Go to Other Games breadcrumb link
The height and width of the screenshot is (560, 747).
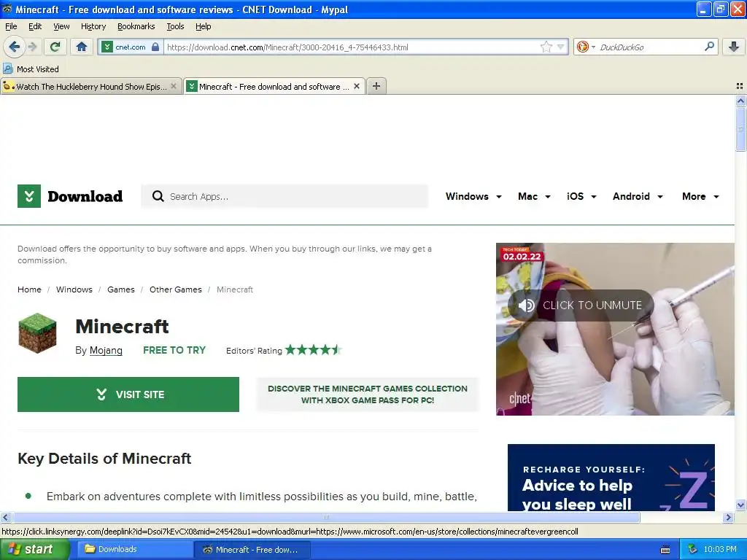click(x=176, y=289)
